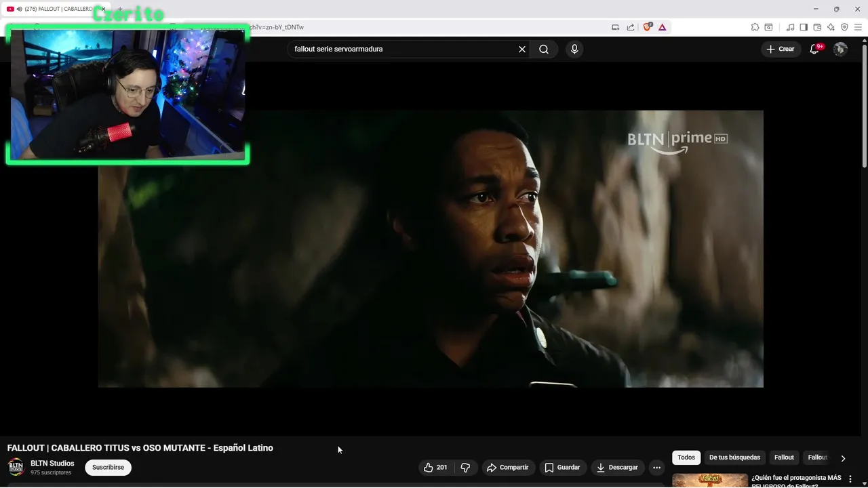Viewport: 868px width, 488px height.
Task: Open the ¿Quién fue el protagonista video thumbnail
Action: [710, 481]
